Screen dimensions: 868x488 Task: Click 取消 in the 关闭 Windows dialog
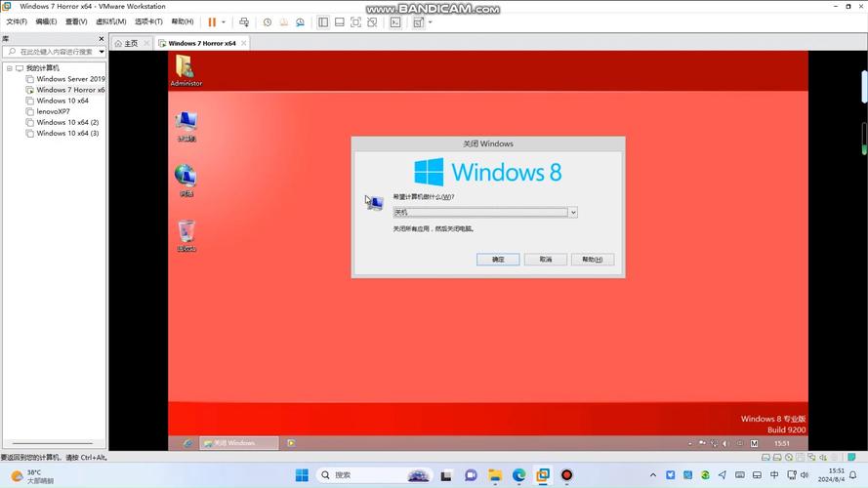pyautogui.click(x=545, y=259)
